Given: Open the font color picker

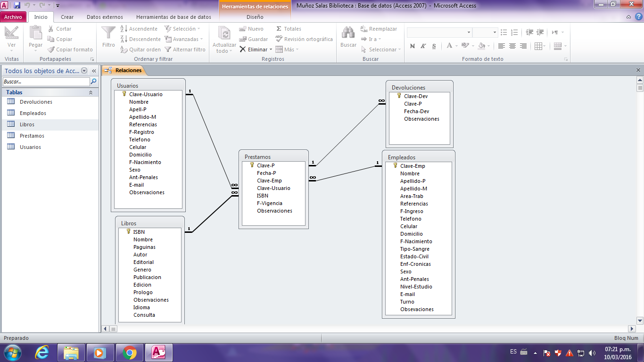Looking at the screenshot, I should [x=455, y=46].
